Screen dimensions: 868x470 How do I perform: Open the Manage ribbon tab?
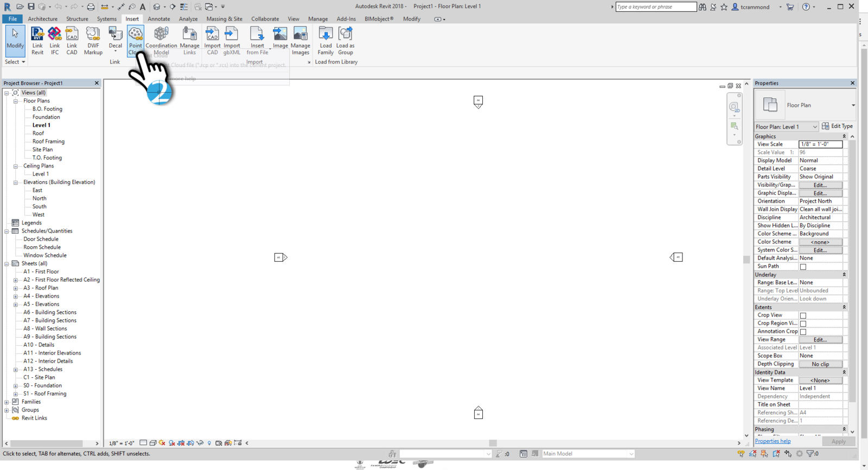318,19
